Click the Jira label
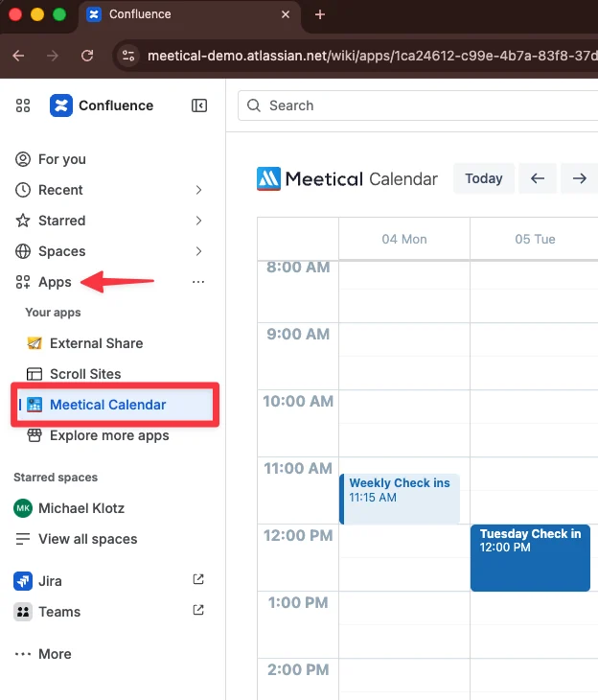 50,581
